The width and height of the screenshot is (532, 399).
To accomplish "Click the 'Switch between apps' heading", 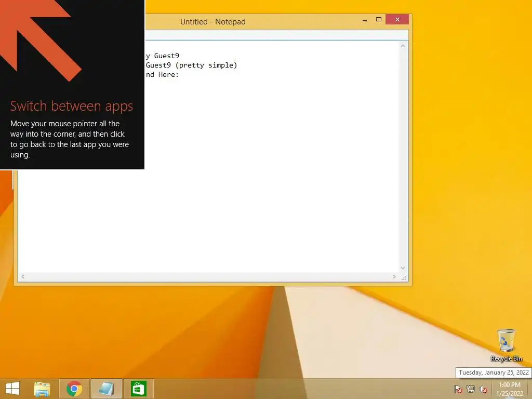I will pos(72,106).
